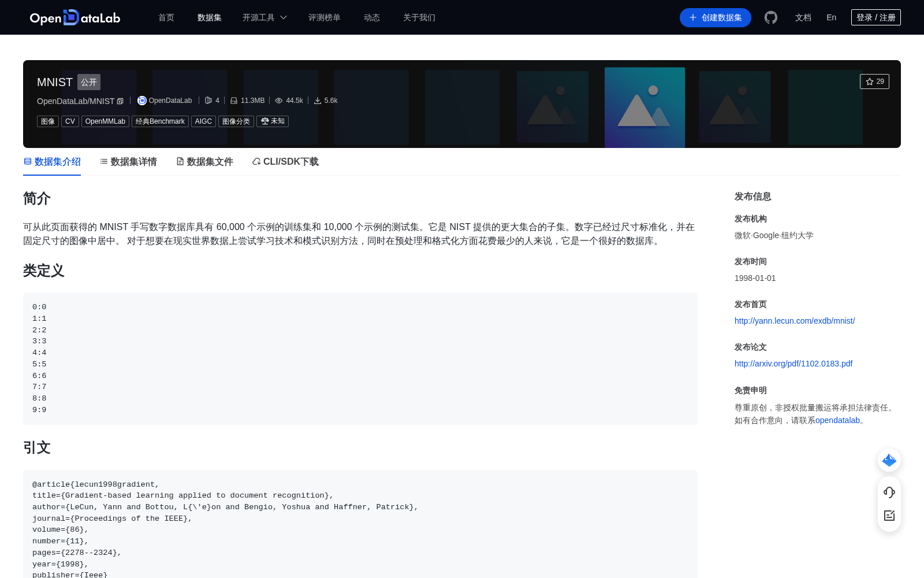The width and height of the screenshot is (924, 578).
Task: Open 动态 in navigation
Action: 372,17
